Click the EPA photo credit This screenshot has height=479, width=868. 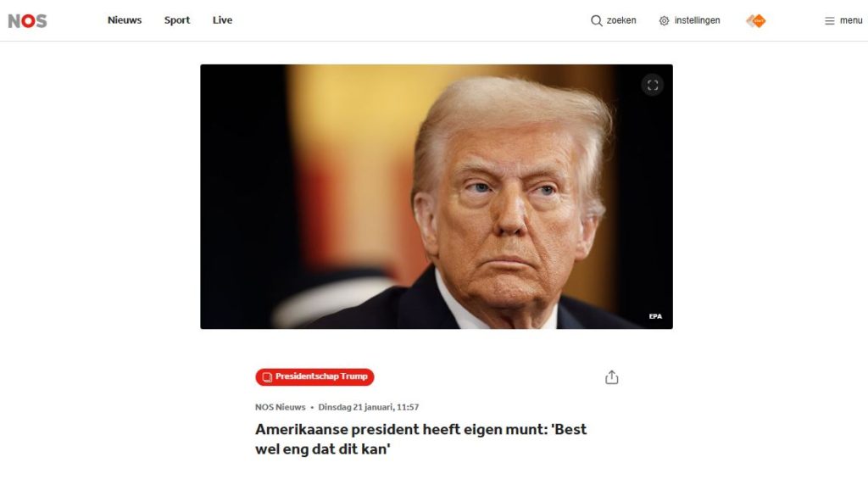655,316
